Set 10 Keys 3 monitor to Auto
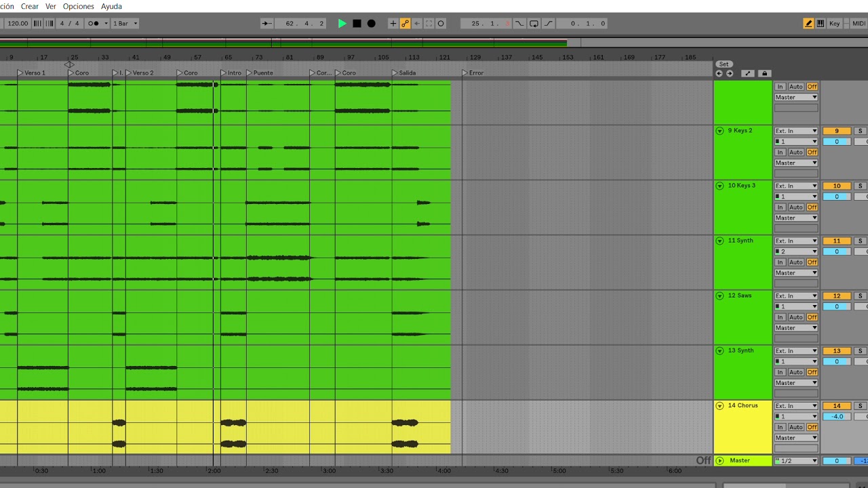The image size is (868, 488). click(796, 207)
